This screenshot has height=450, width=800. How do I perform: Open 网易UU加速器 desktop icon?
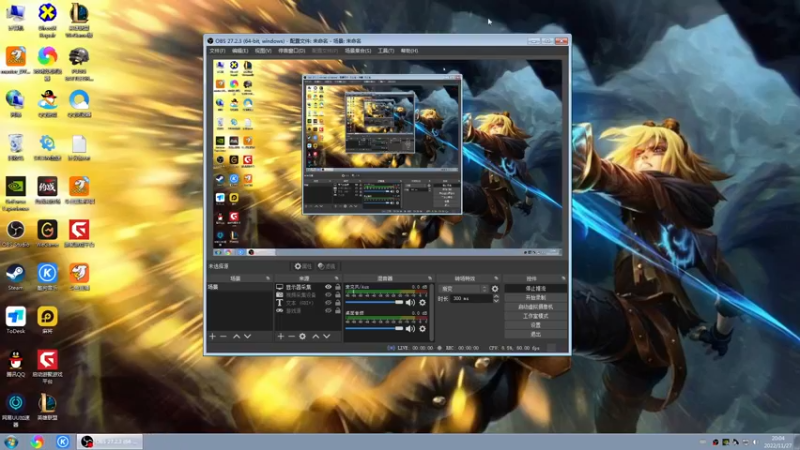[x=16, y=410]
